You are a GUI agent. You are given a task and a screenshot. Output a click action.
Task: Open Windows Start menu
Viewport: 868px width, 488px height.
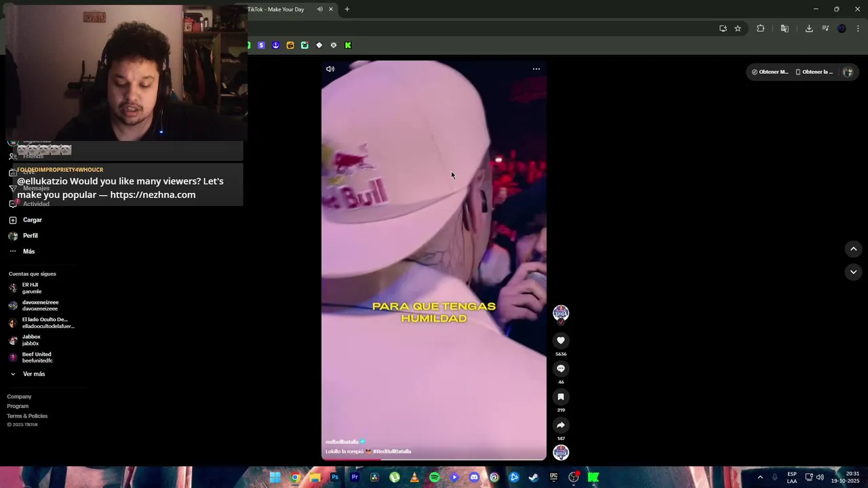pyautogui.click(x=275, y=477)
